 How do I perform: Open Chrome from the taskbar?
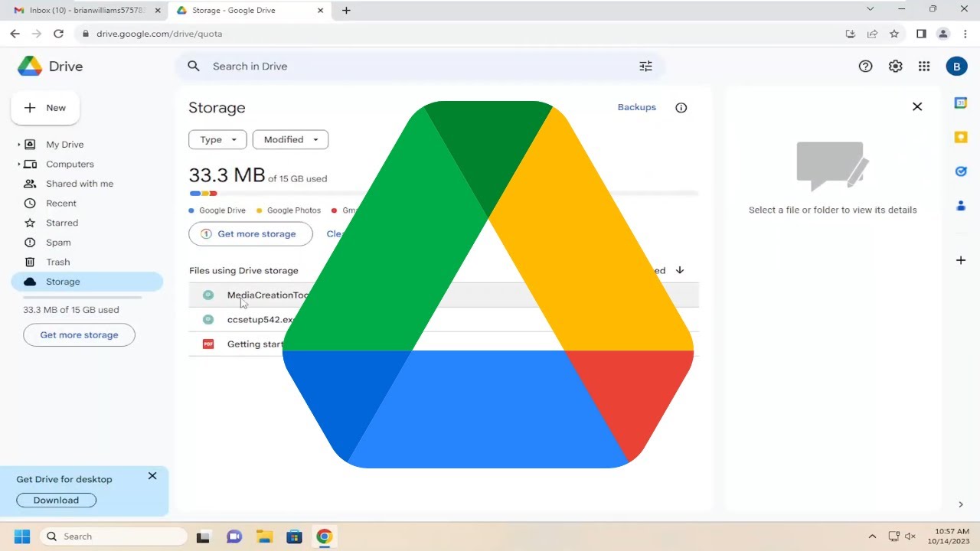click(x=324, y=536)
